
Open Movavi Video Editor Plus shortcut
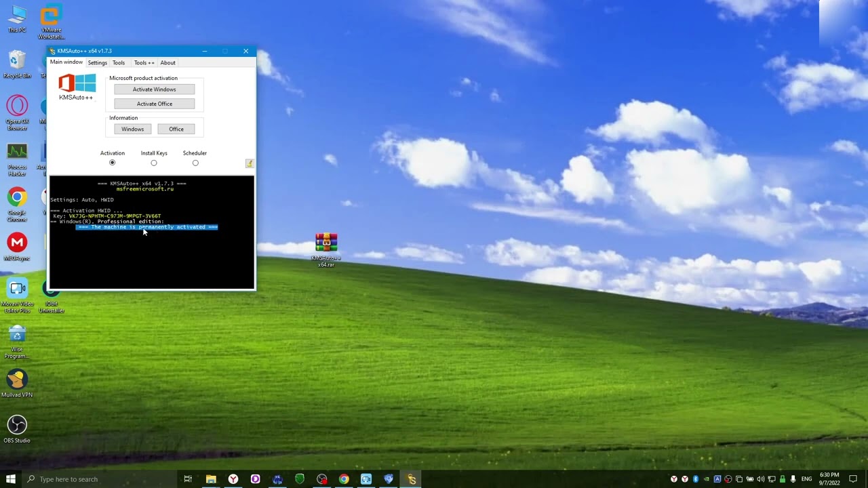pos(17,297)
